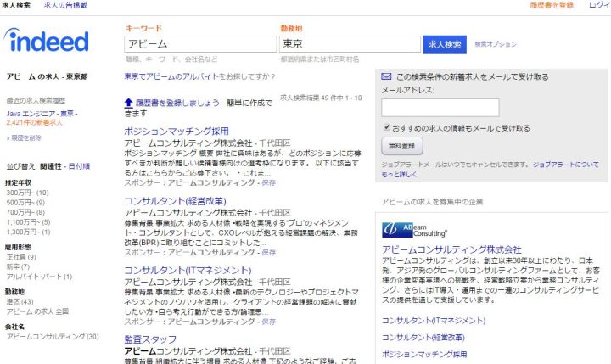The height and width of the screenshot is (364, 611).
Task: Click the 無料登録 button
Action: pos(401,146)
